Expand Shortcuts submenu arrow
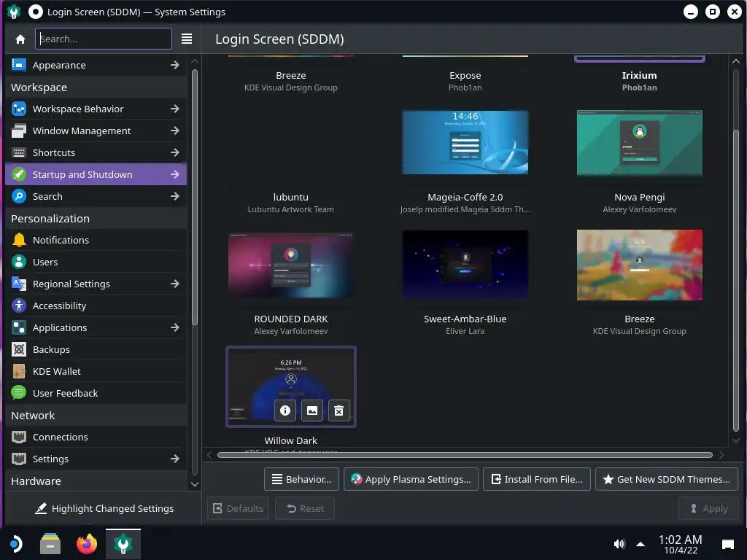Screen dimensions: 747x560 click(x=175, y=152)
